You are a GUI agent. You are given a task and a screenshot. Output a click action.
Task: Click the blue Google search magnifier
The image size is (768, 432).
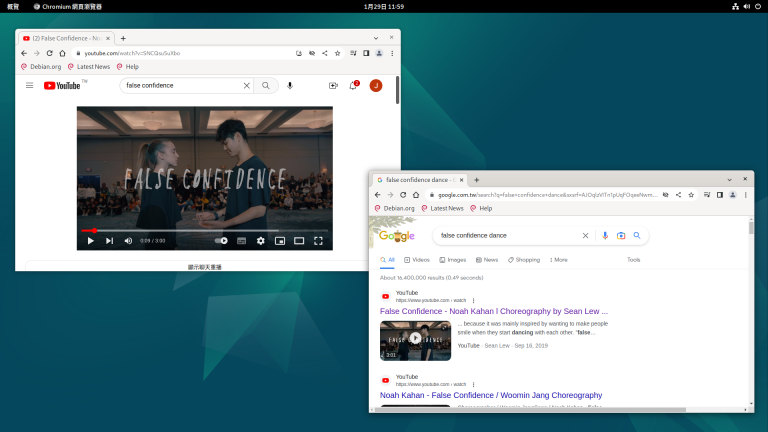click(637, 236)
